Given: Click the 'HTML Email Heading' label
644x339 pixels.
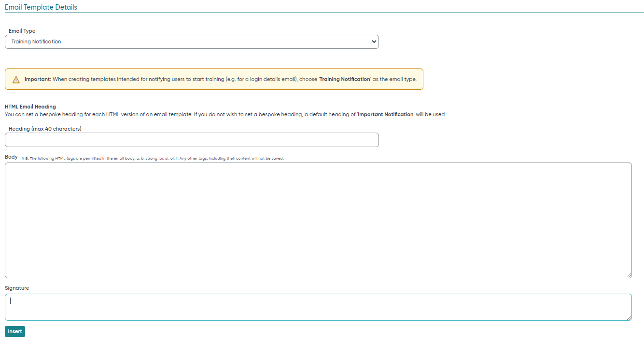Looking at the screenshot, I should [x=30, y=107].
